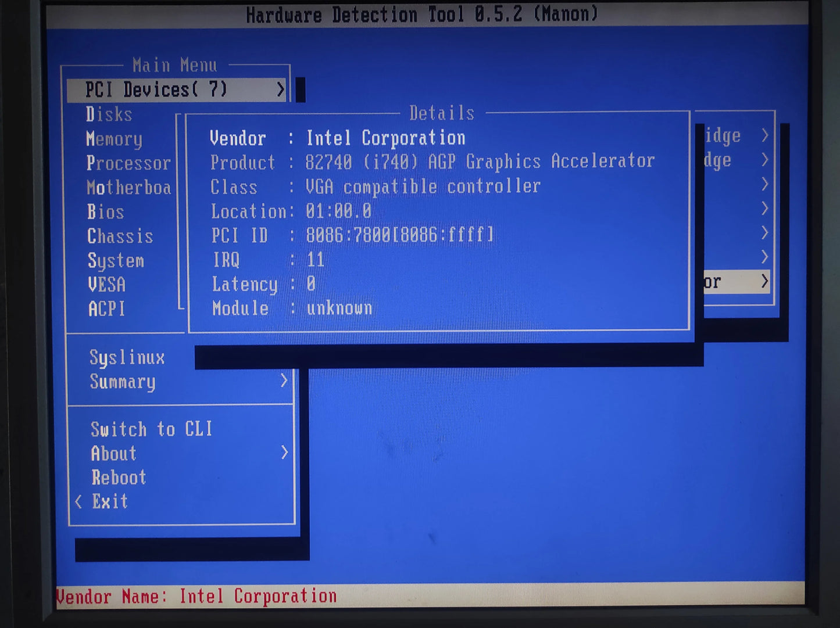This screenshot has width=840, height=628.
Task: Click the Class VGA compatible controller line
Action: [x=376, y=186]
